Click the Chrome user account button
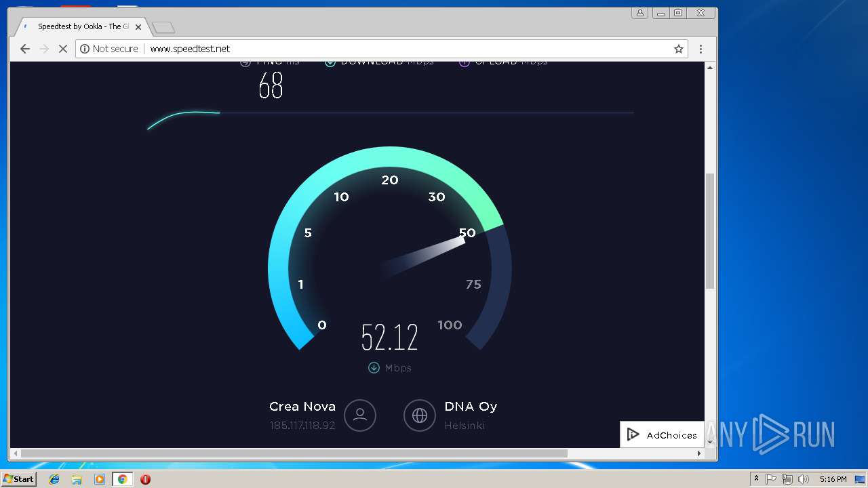Screen dimensions: 868x488 point(639,13)
